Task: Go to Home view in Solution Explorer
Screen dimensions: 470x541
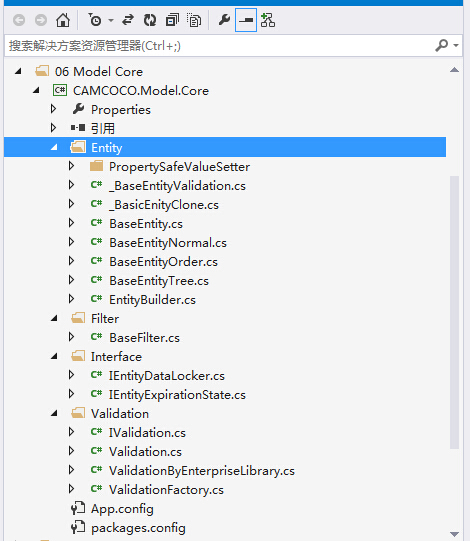Action: (63, 20)
